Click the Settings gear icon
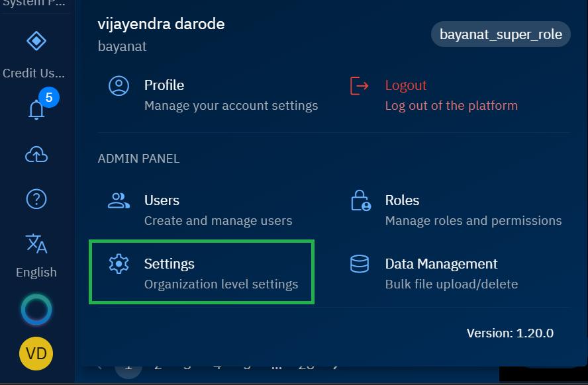The height and width of the screenshot is (385, 588). pyautogui.click(x=119, y=264)
